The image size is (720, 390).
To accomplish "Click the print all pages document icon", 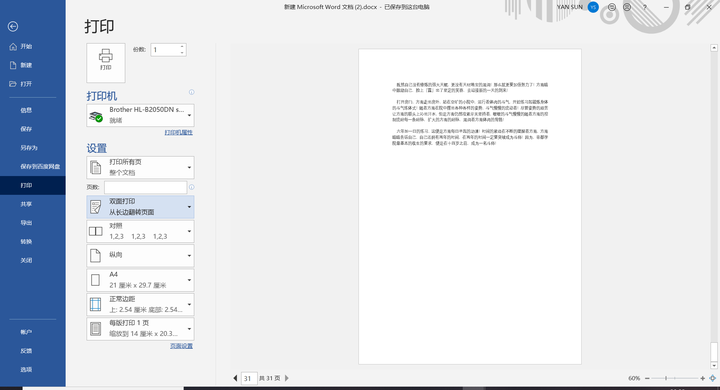I will [x=96, y=168].
